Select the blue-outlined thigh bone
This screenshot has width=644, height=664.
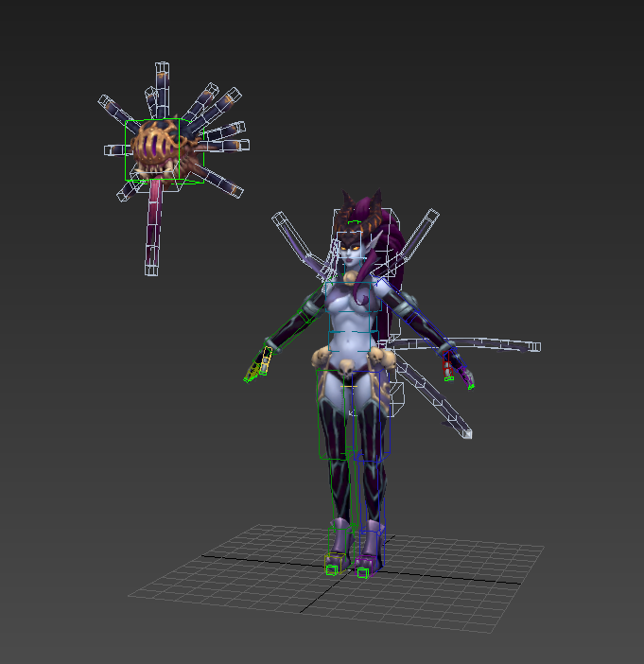pyautogui.click(x=372, y=414)
